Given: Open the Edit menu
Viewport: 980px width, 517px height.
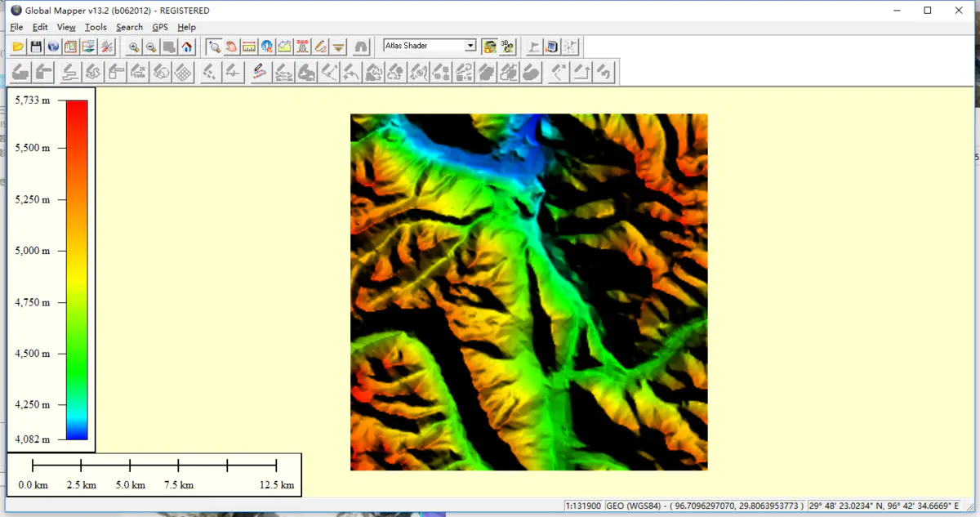Looking at the screenshot, I should point(40,27).
